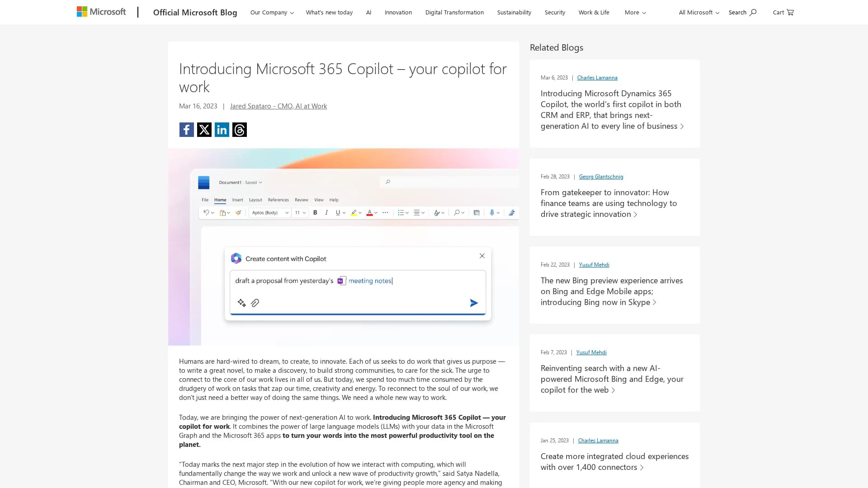Share article on Facebook

[x=186, y=130]
